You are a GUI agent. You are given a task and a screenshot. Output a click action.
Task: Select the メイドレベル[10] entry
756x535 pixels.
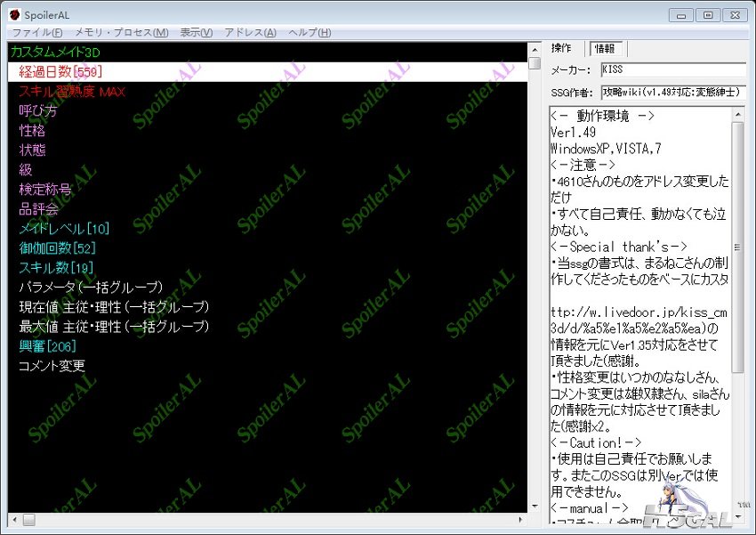coord(64,229)
